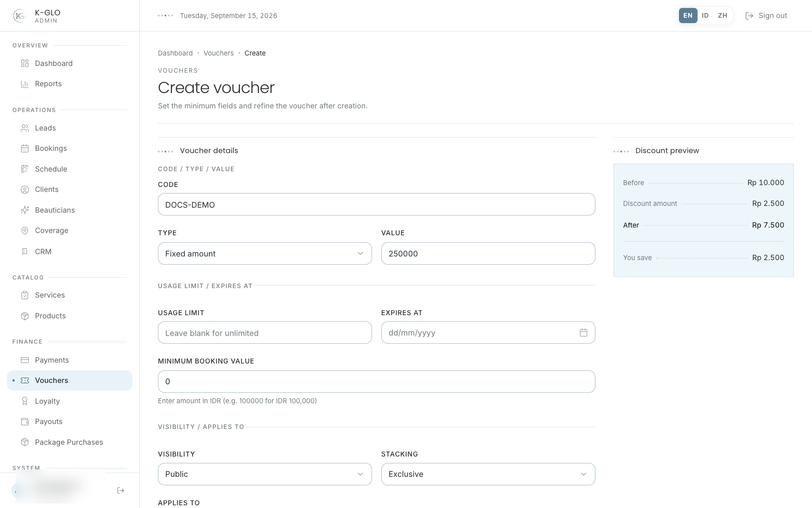Switch language to ID
The height and width of the screenshot is (508, 812).
point(705,15)
